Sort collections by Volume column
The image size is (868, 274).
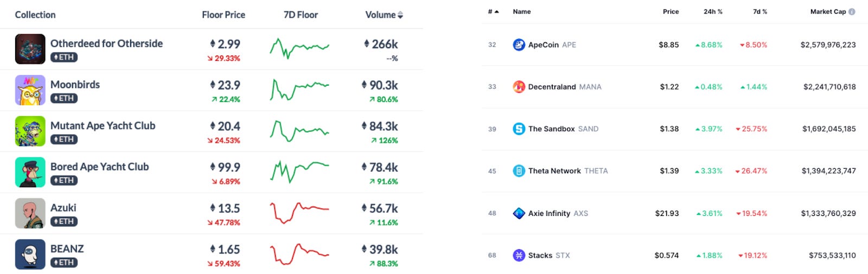[384, 15]
